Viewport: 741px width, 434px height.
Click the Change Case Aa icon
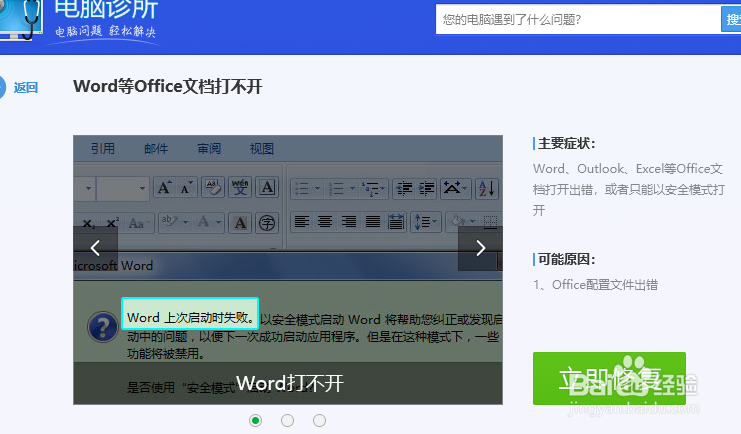coord(139,223)
